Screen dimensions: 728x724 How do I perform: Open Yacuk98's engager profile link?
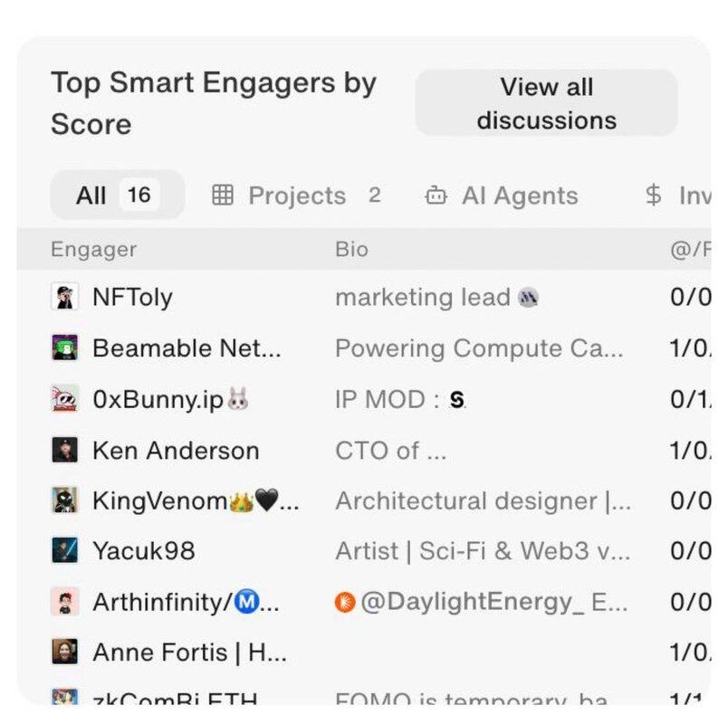[143, 551]
